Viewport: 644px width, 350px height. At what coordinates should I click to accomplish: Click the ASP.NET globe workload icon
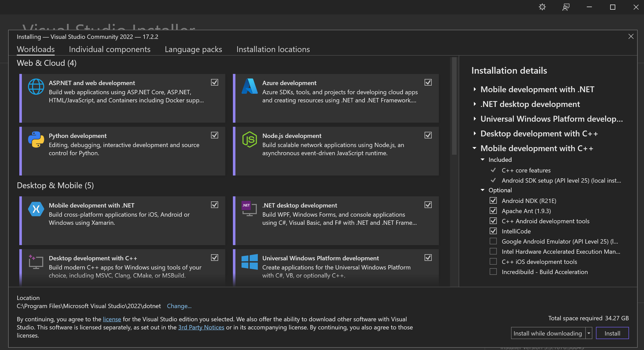tap(36, 87)
